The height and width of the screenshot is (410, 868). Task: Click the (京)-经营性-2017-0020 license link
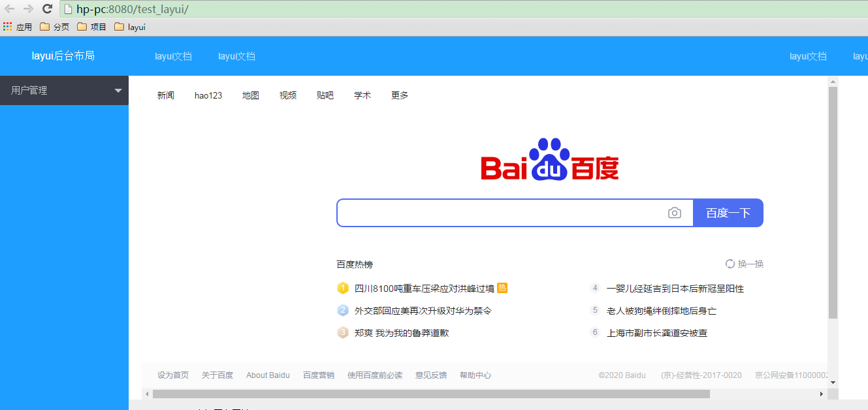pos(701,375)
